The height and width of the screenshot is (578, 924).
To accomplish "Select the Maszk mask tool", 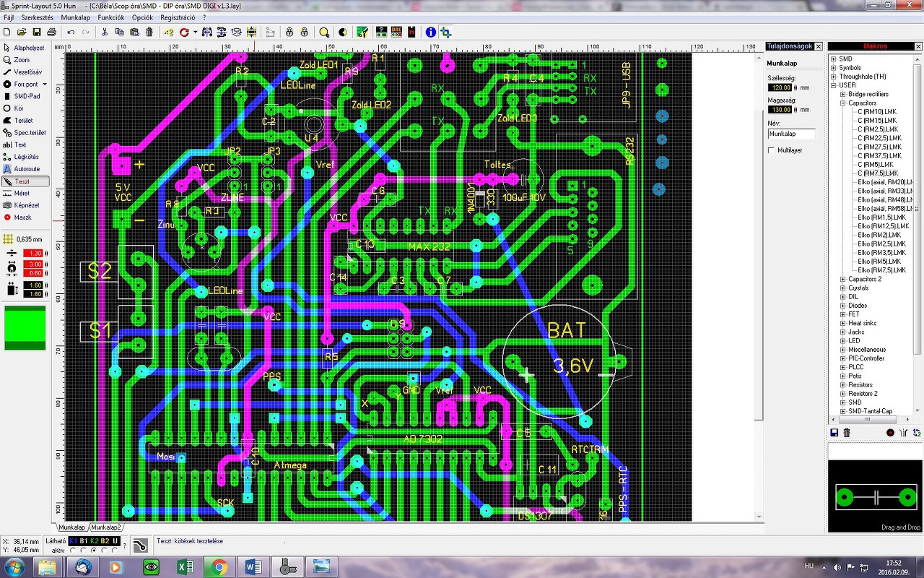I will pyautogui.click(x=25, y=217).
